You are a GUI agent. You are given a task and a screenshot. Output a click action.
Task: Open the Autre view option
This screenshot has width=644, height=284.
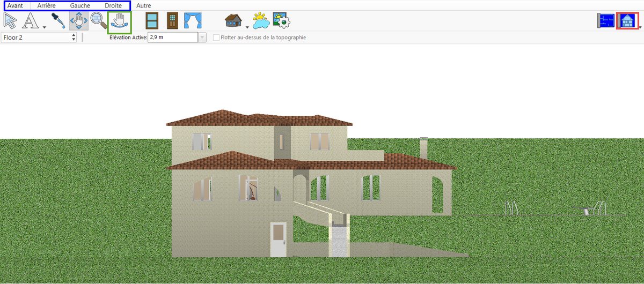144,5
